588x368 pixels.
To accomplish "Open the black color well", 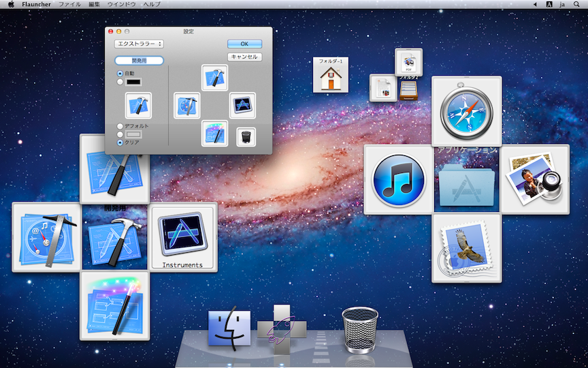I will coord(133,82).
